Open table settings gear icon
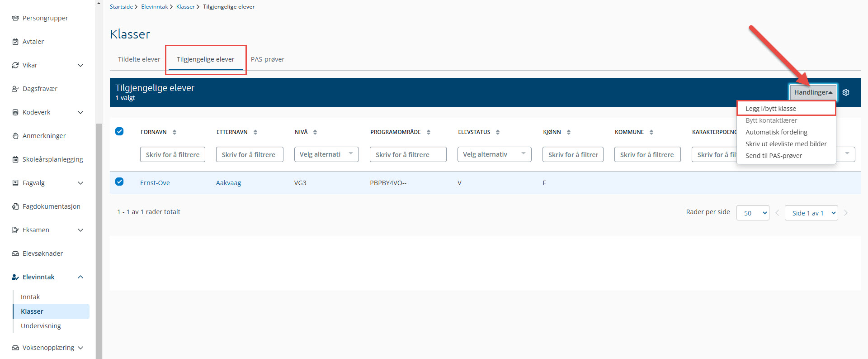Screen dimensions: 868x359 [x=846, y=92]
